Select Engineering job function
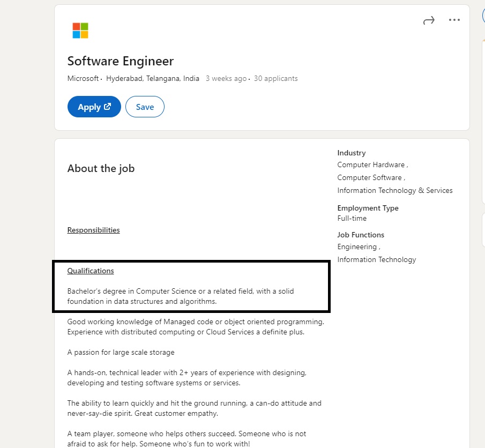 point(357,247)
